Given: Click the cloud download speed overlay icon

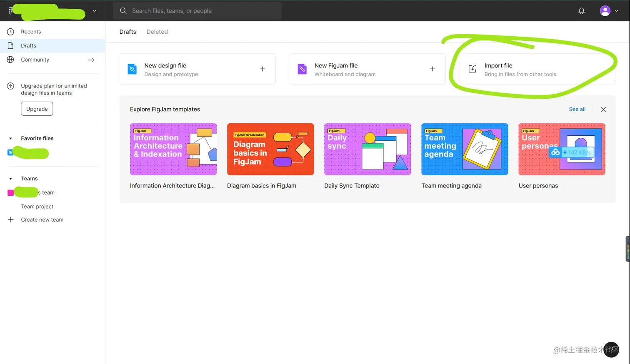Looking at the screenshot, I should pos(555,152).
